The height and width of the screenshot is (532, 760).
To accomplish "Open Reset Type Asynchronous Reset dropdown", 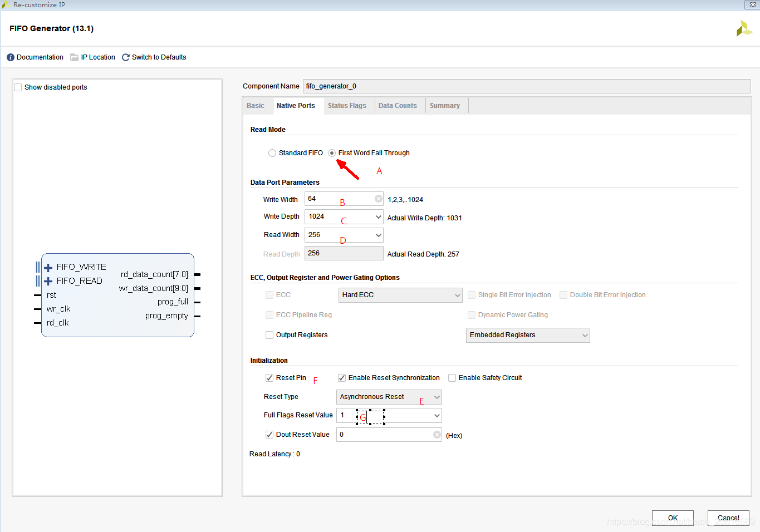I will click(389, 397).
